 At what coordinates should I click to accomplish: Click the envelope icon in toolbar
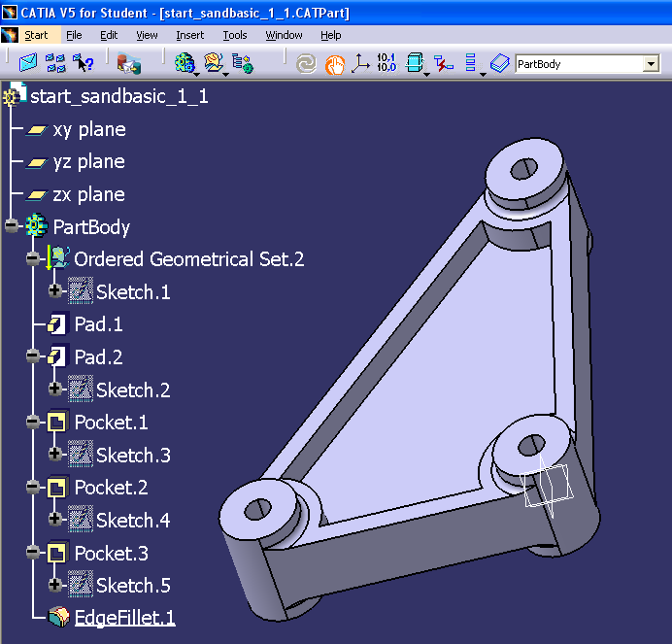[28, 63]
